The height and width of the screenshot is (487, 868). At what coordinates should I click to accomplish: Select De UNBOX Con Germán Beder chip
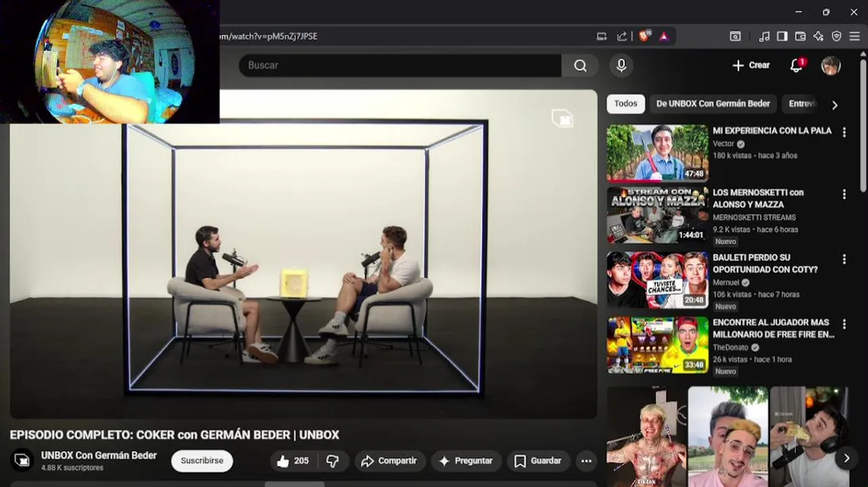tap(713, 104)
